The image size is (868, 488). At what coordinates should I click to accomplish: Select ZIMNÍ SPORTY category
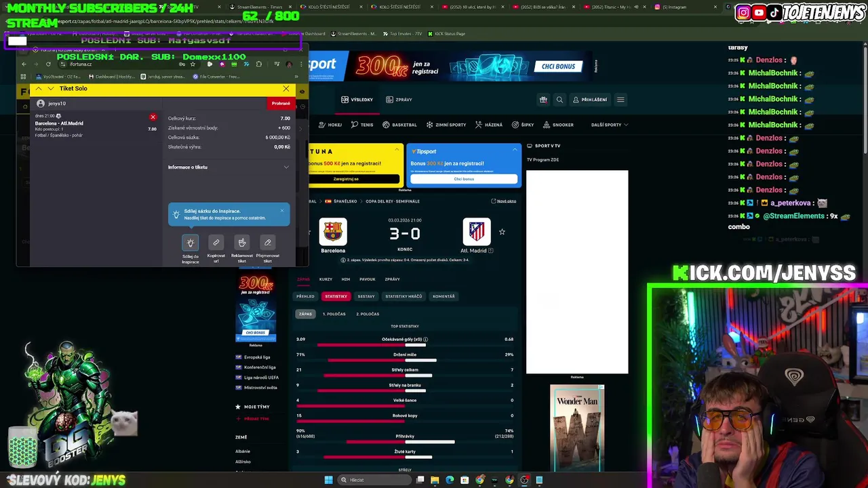[x=446, y=125]
